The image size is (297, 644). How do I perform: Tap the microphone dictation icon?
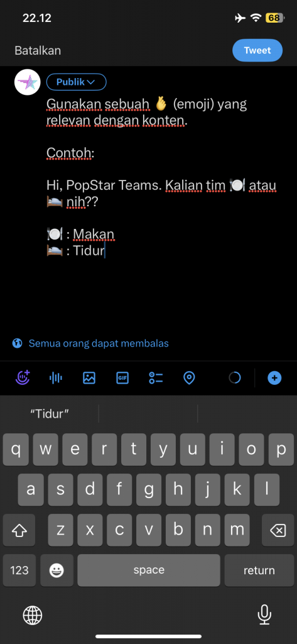pos(264,615)
